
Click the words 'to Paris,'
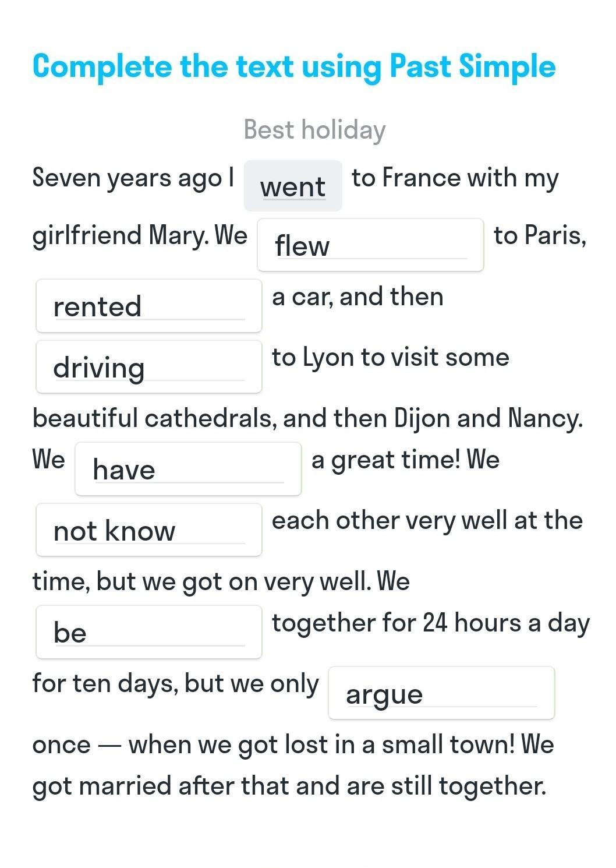[x=540, y=235]
